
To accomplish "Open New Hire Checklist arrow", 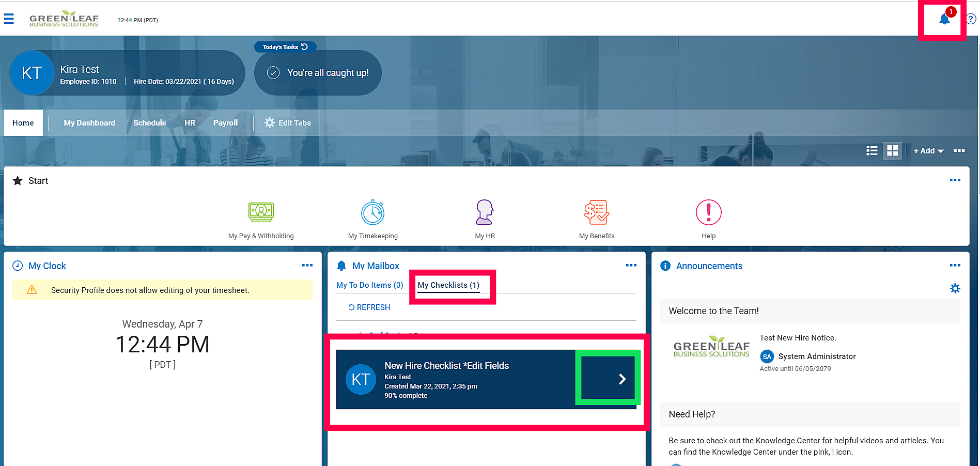I will click(x=622, y=379).
